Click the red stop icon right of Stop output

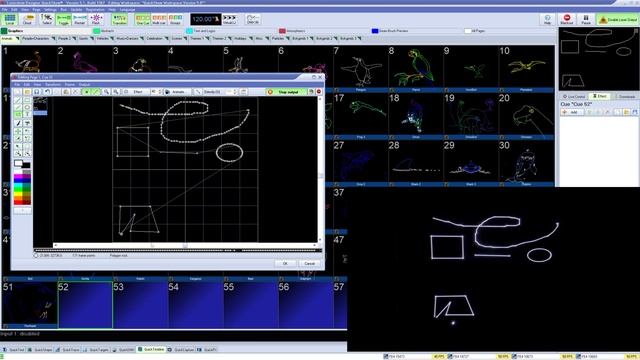pos(319,92)
